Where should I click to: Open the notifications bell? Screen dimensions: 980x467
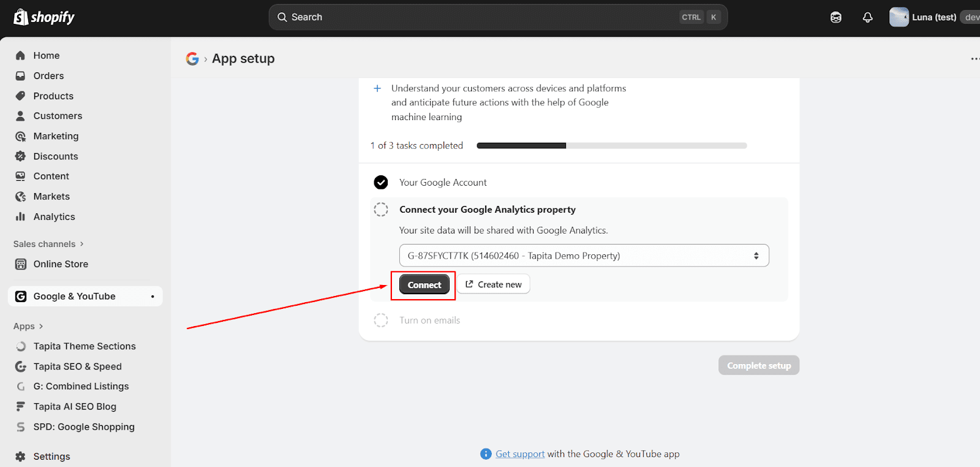click(x=867, y=17)
